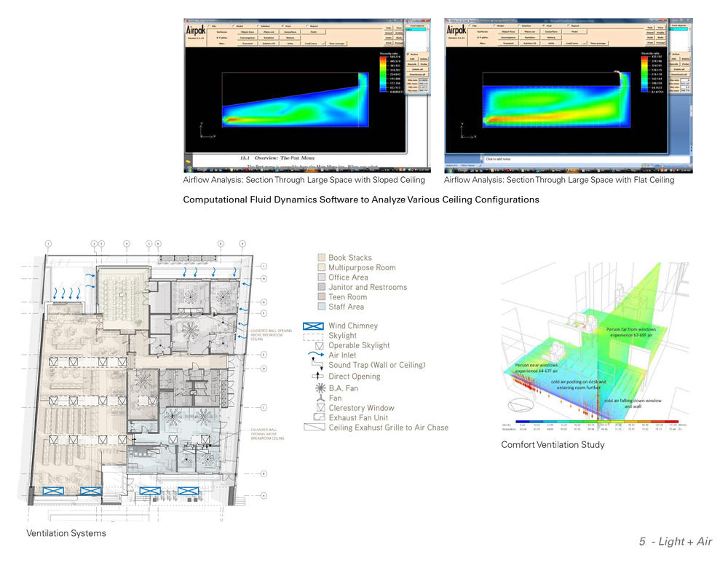
Task: Click the Sound Trap legend symbol
Action: pyautogui.click(x=317, y=365)
